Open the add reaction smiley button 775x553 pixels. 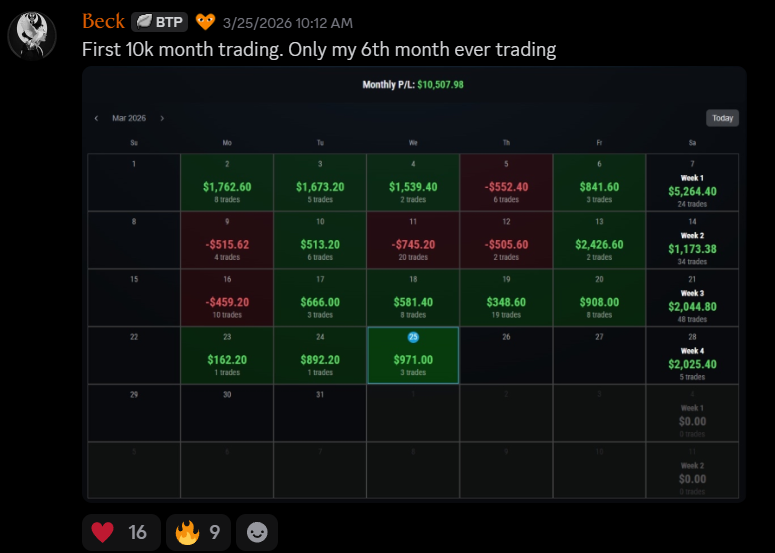(x=257, y=532)
